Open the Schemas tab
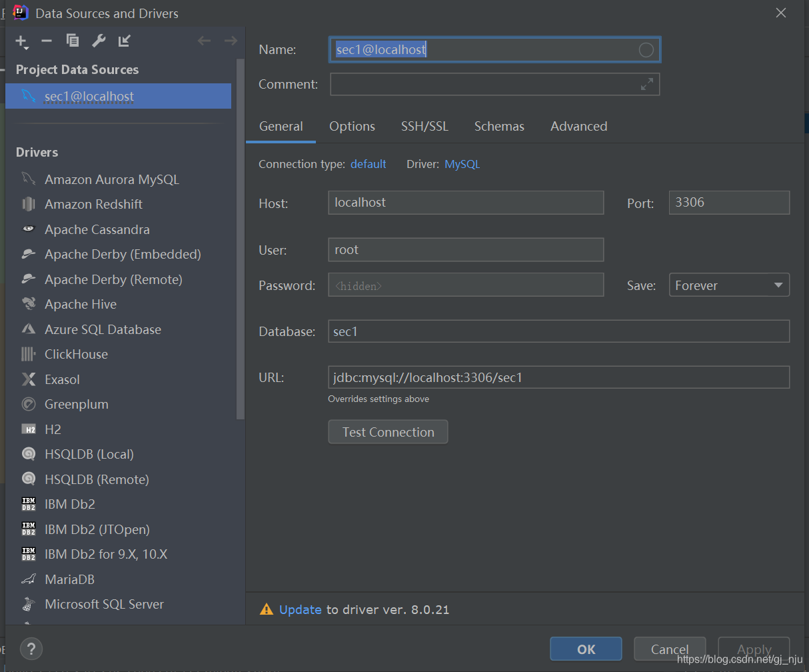809x672 pixels. pos(499,127)
